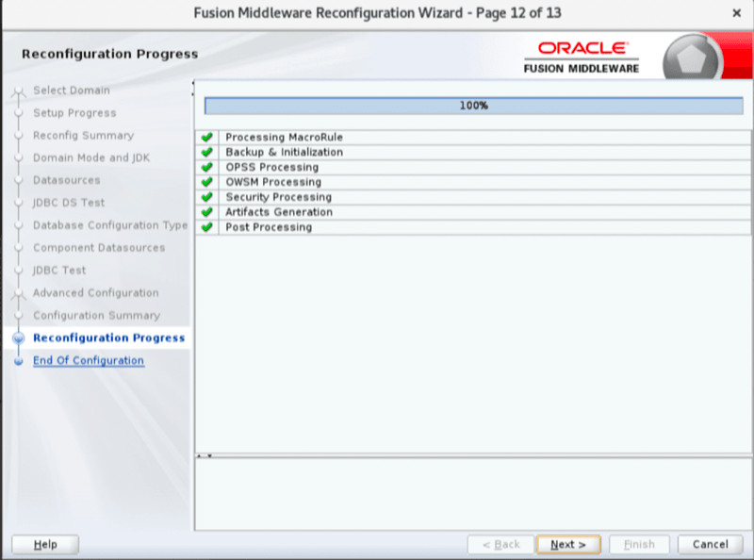Open the End Of Configuration link
Screen dimensions: 754x560
89,360
